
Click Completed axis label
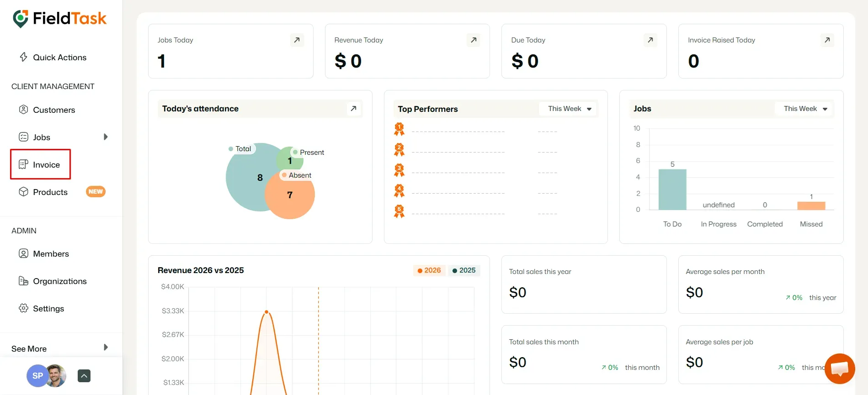tap(765, 224)
